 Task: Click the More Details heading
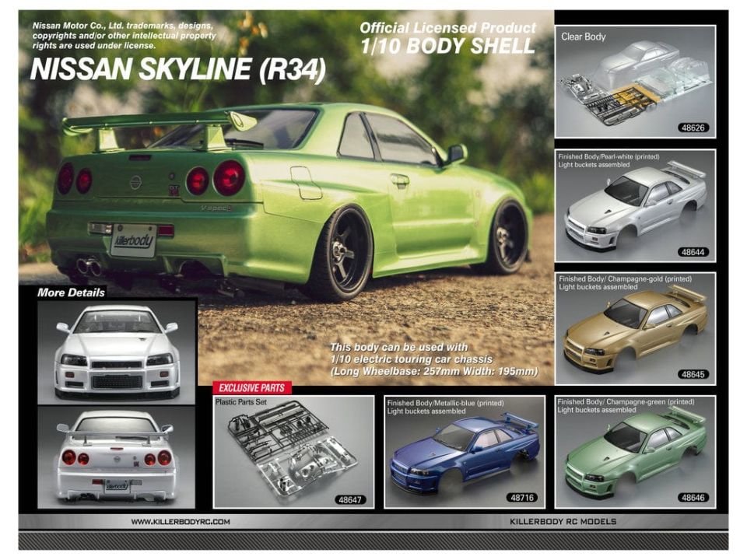71,293
